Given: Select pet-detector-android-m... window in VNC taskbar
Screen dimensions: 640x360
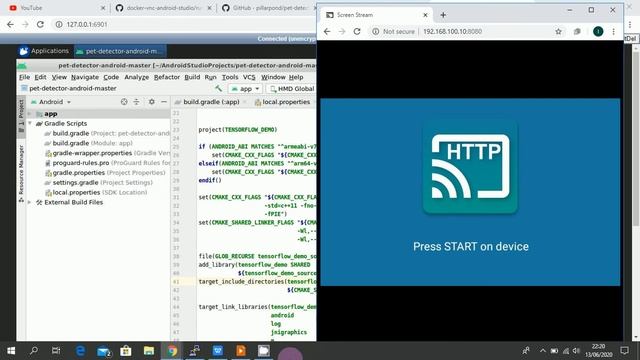Looking at the screenshot, I should point(120,51).
